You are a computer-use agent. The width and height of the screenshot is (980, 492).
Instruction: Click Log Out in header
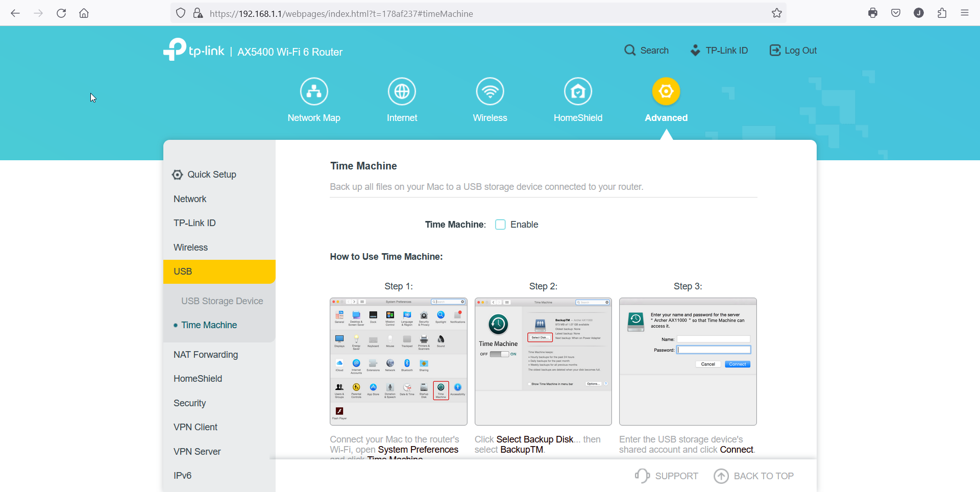(793, 50)
